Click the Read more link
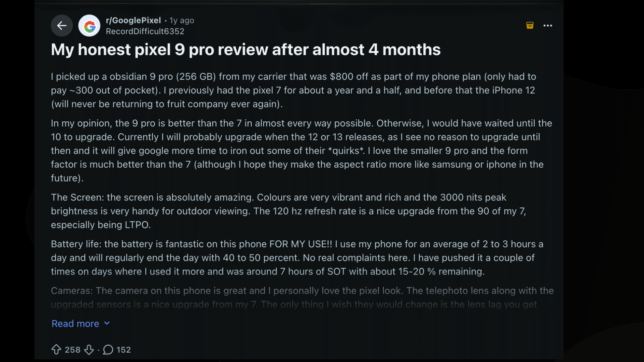 75,323
